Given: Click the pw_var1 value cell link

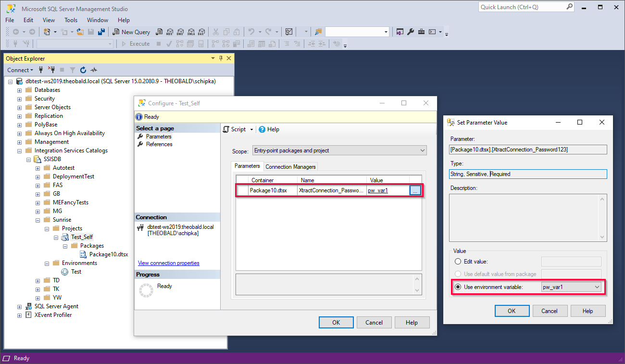Looking at the screenshot, I should (378, 190).
